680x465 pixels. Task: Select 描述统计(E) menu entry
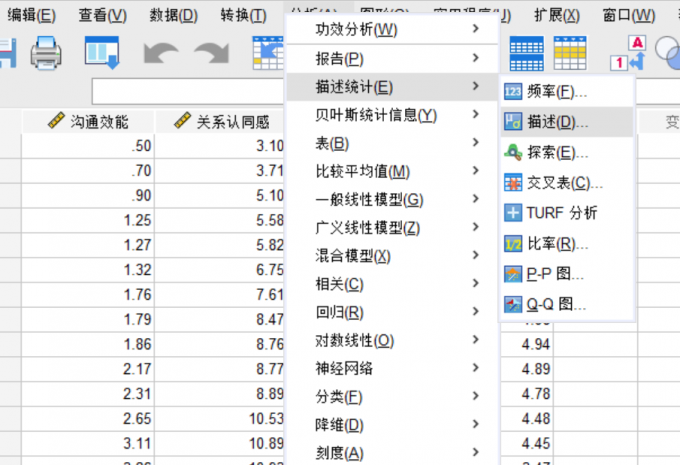tap(392, 87)
